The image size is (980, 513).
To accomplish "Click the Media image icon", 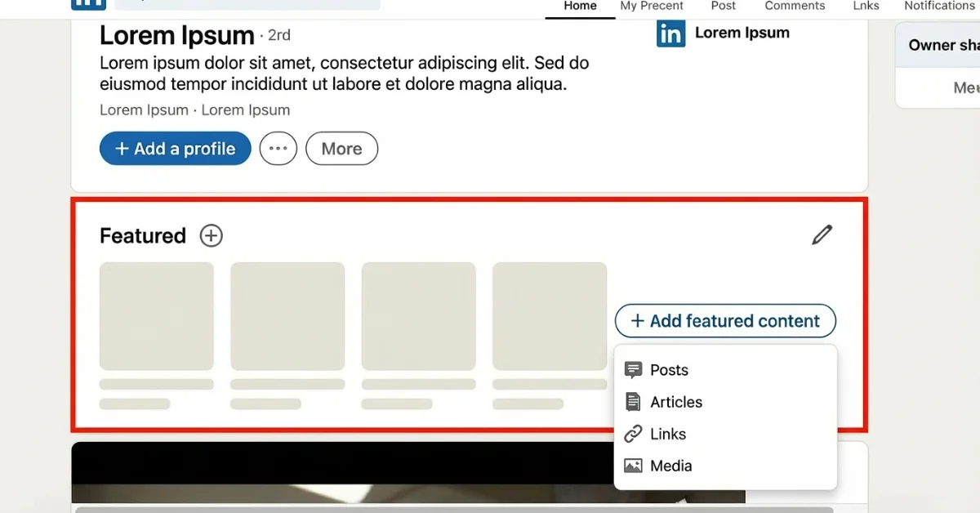I will [x=633, y=466].
